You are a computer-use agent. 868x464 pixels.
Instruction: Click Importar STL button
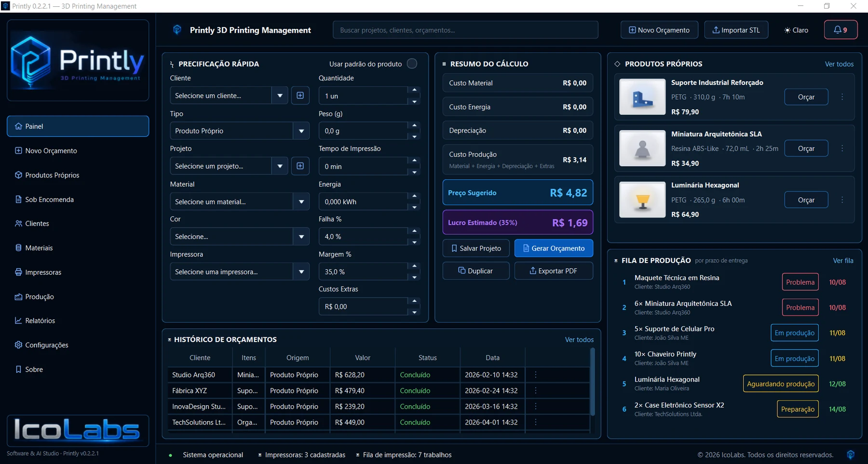coord(736,30)
